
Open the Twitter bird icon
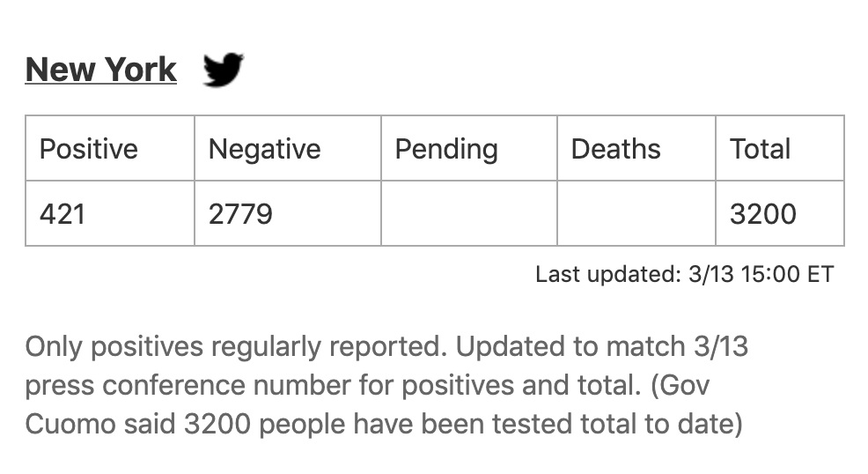(223, 70)
